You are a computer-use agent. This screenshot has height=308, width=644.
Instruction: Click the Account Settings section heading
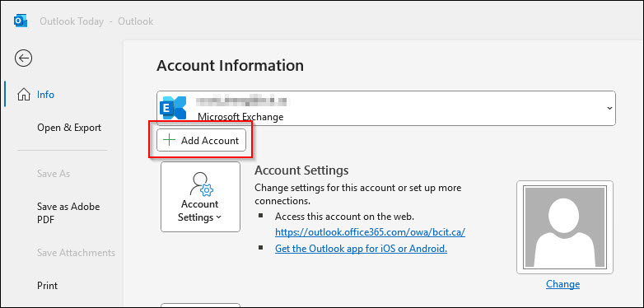pos(301,170)
